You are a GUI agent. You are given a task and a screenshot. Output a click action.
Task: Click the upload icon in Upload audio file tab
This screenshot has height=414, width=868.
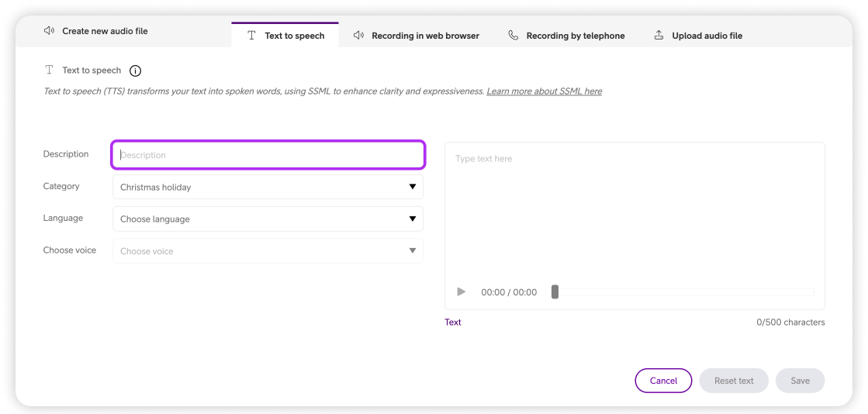coord(659,36)
